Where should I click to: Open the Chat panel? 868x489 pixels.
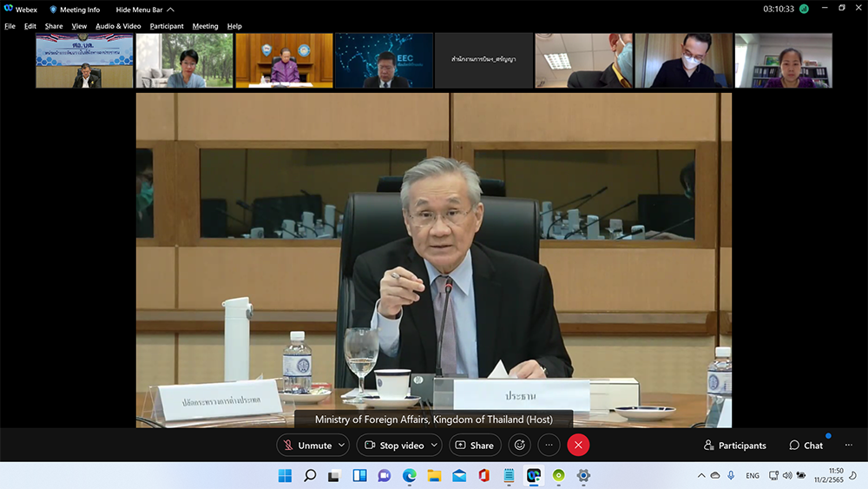coord(806,446)
